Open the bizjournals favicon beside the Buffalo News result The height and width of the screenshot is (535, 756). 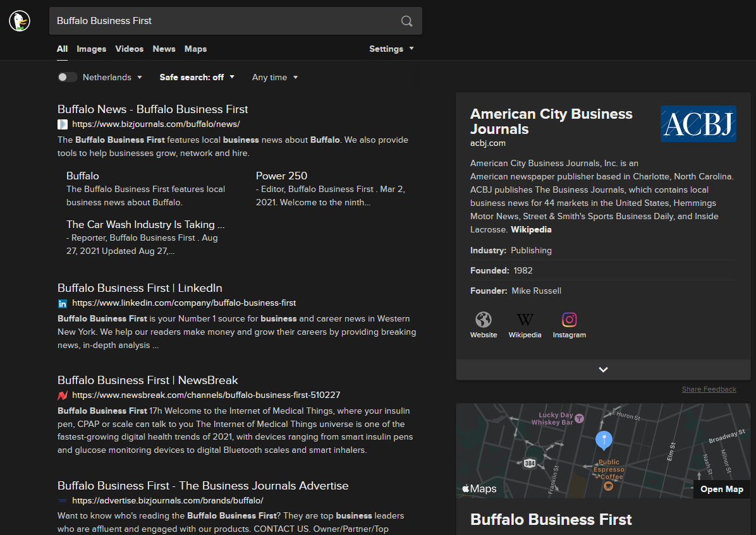coord(63,124)
